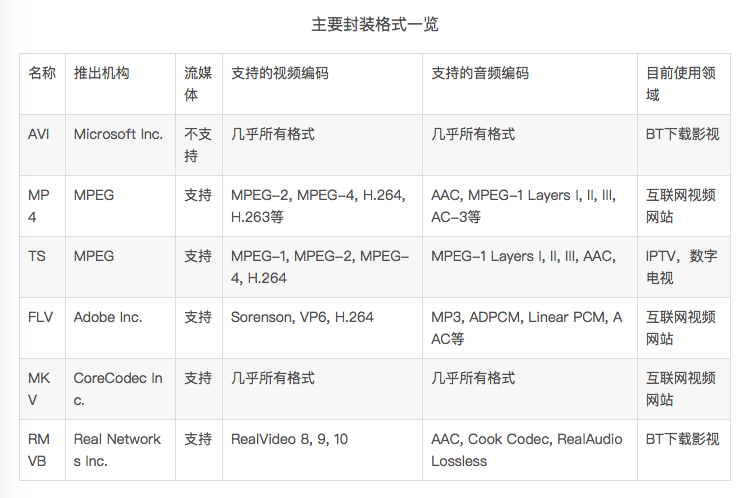Click the Adobe Inc. cell
The width and height of the screenshot is (748, 498).
coord(120,328)
